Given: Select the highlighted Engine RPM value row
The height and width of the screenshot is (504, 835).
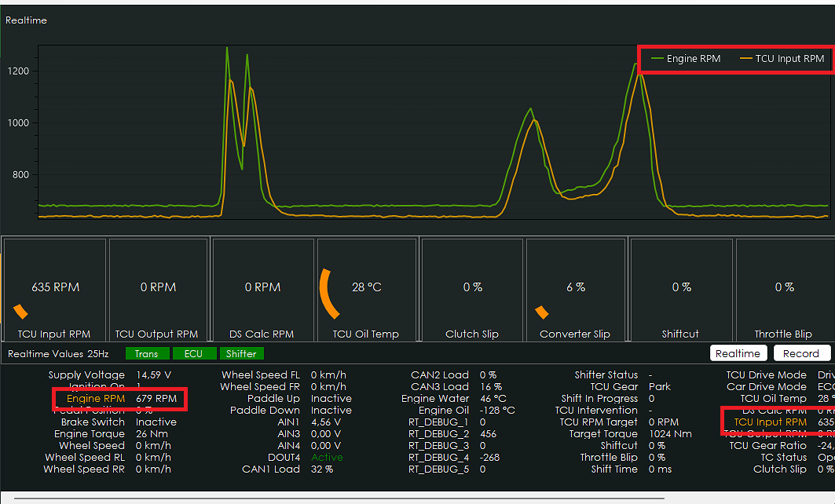Looking at the screenshot, I should (x=121, y=399).
